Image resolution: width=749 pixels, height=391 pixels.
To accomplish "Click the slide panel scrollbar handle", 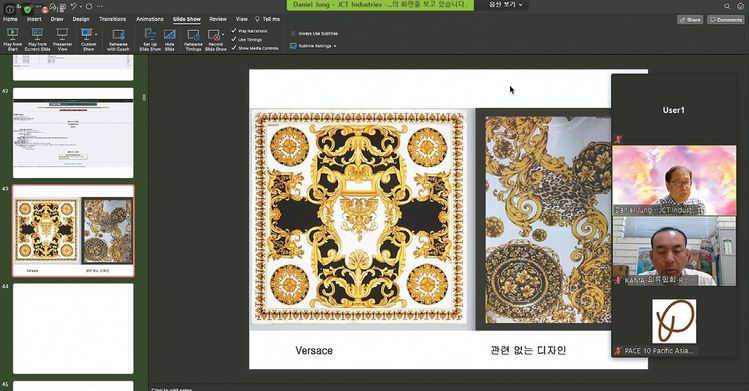I will pos(144,97).
